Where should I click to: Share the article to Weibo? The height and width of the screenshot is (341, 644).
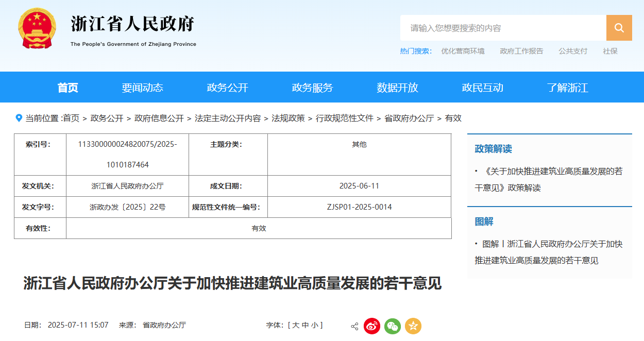[372, 326]
